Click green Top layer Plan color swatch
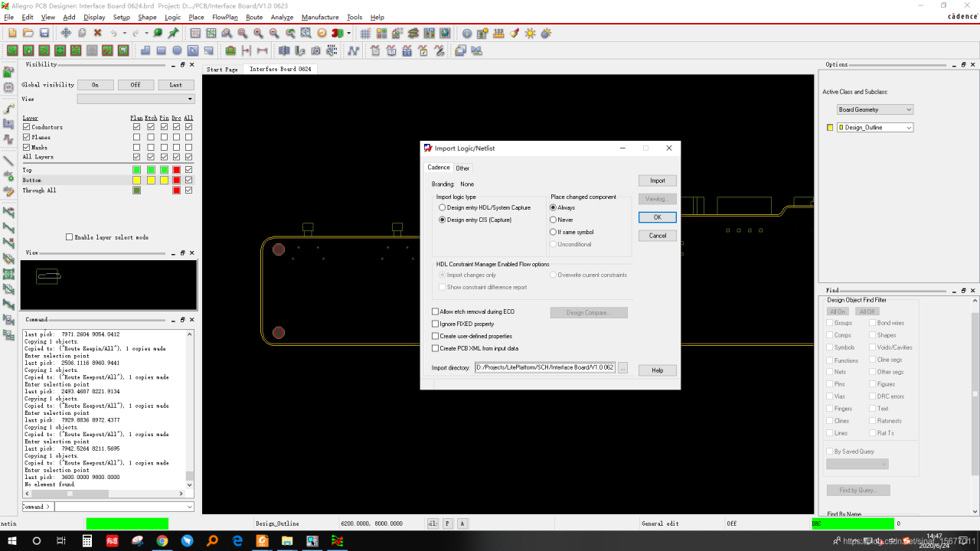The image size is (980, 551). point(137,170)
